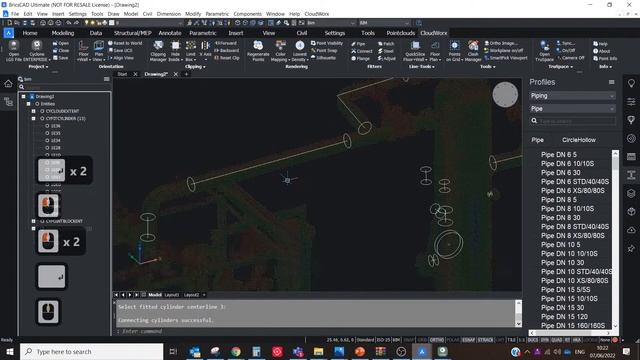Click Windows taskbar search box
Screen dimensions: 640x360
coord(91,351)
